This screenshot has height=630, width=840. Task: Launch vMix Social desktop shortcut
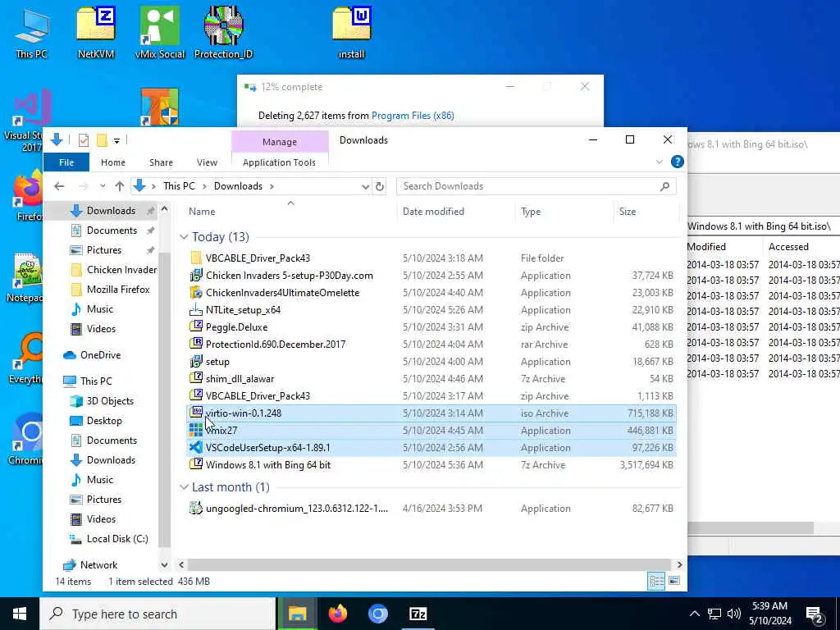160,33
